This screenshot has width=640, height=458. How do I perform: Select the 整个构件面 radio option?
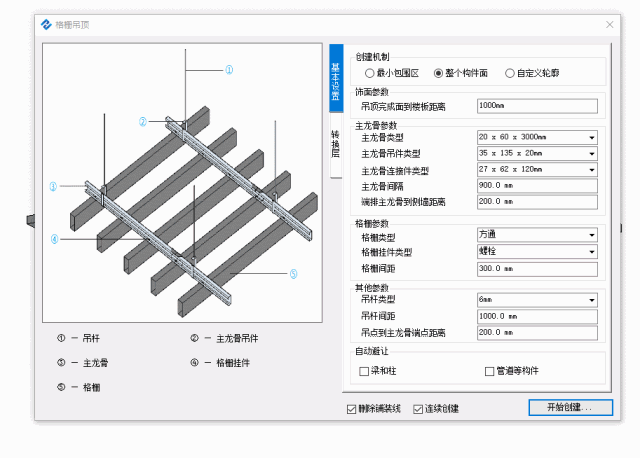438,73
